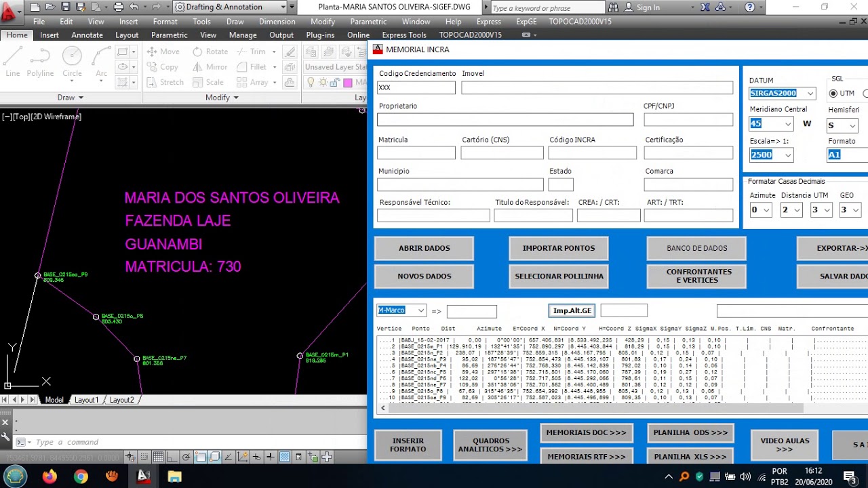Image resolution: width=868 pixels, height=488 pixels.
Task: Open Chrome from the taskbar
Action: point(81,476)
